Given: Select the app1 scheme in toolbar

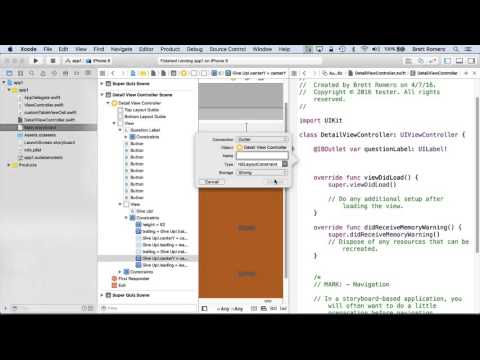Looking at the screenshot, I should tap(74, 61).
